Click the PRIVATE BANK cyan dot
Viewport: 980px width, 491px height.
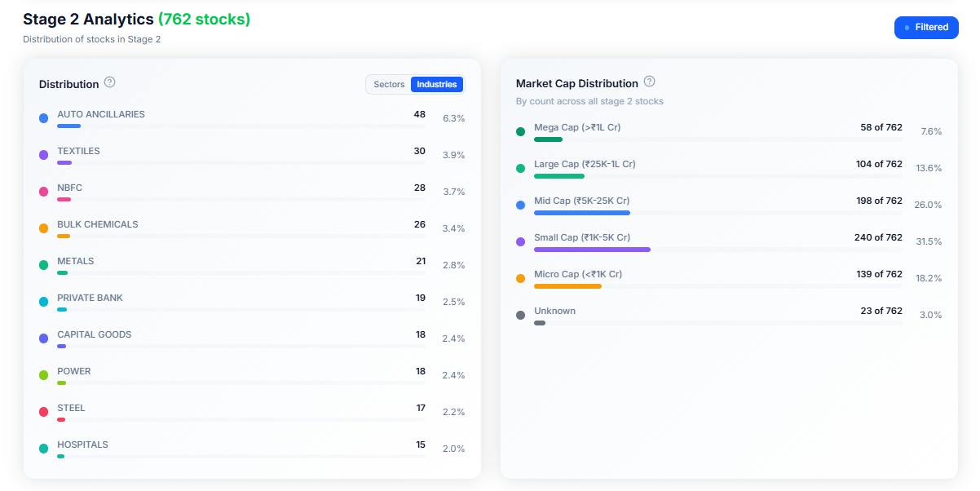point(44,302)
